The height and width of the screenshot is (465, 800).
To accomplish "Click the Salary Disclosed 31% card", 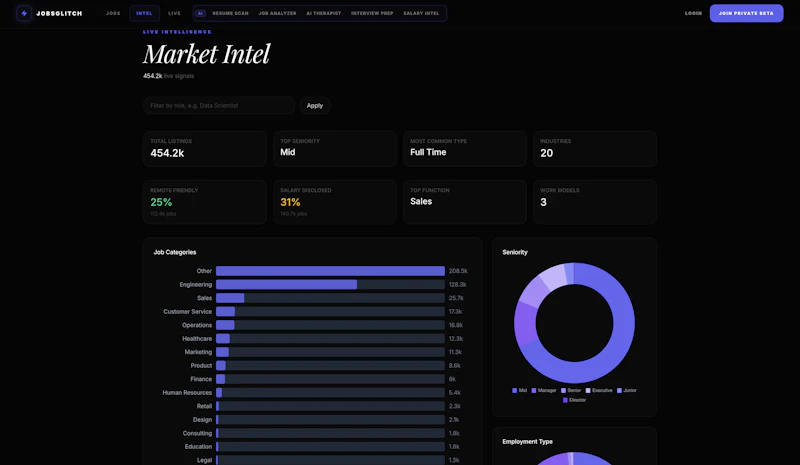I will (x=335, y=202).
